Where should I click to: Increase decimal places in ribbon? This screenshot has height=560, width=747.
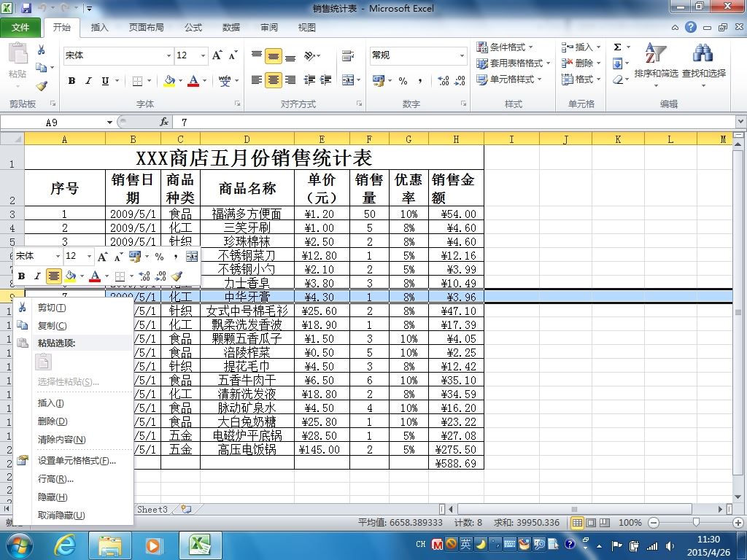point(443,81)
